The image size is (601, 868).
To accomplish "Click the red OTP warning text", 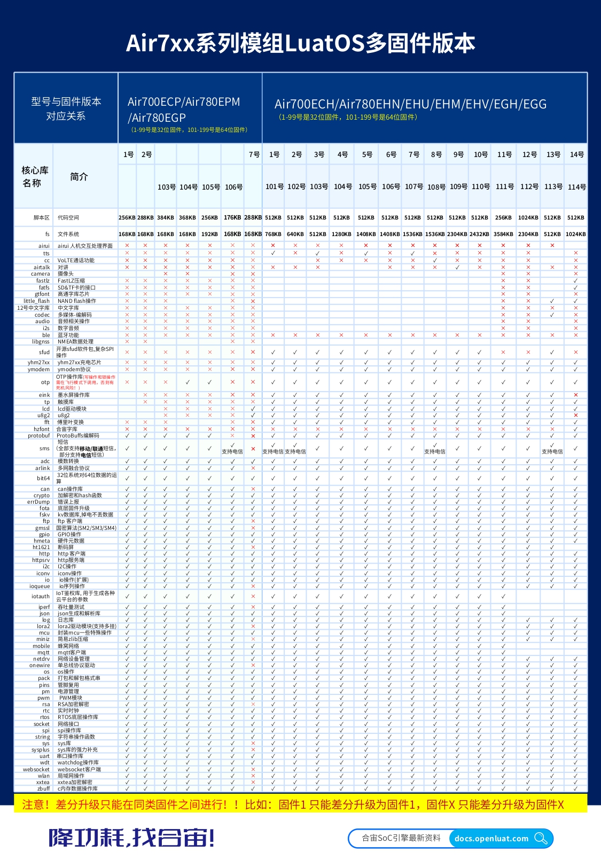I will (x=86, y=382).
